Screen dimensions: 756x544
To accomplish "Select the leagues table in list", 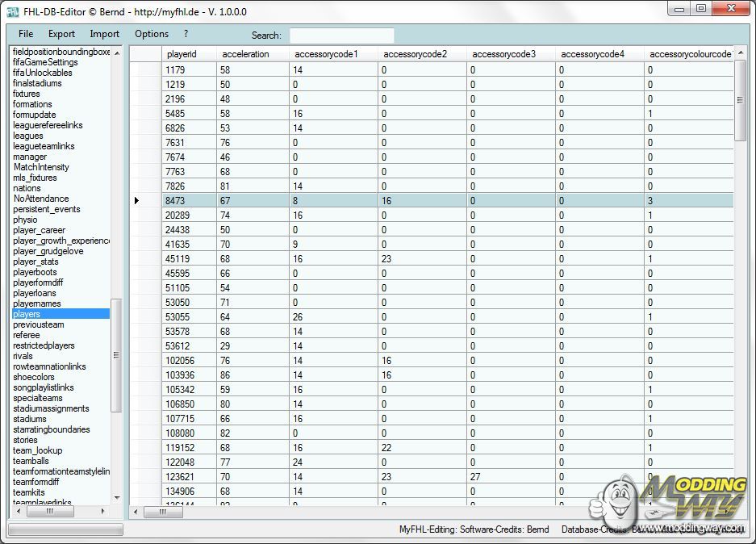I will click(28, 136).
